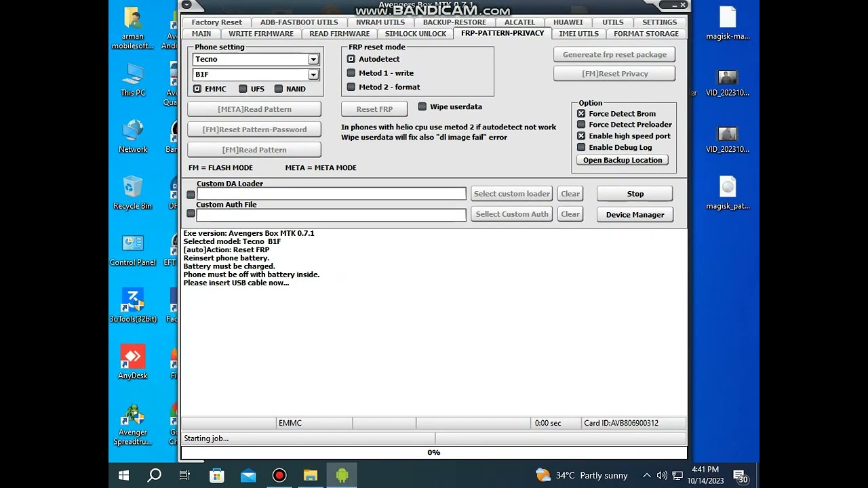Enable the Wipe userdata checkbox
Screen dimensions: 868x488
(x=422, y=106)
